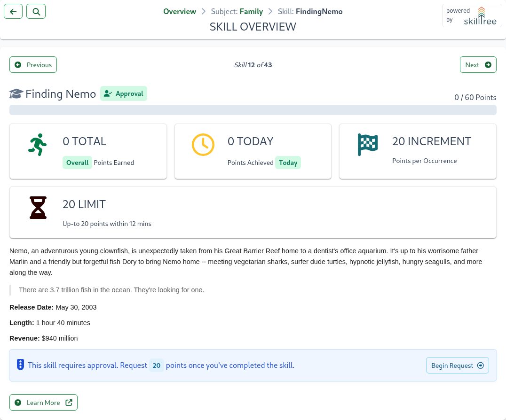Click the '0 TODAY' heading
The height and width of the screenshot is (420, 506).
[x=251, y=141]
